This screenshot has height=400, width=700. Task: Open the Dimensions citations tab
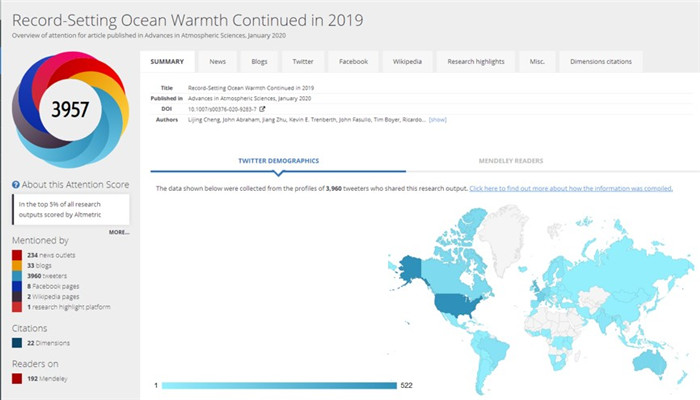(601, 62)
